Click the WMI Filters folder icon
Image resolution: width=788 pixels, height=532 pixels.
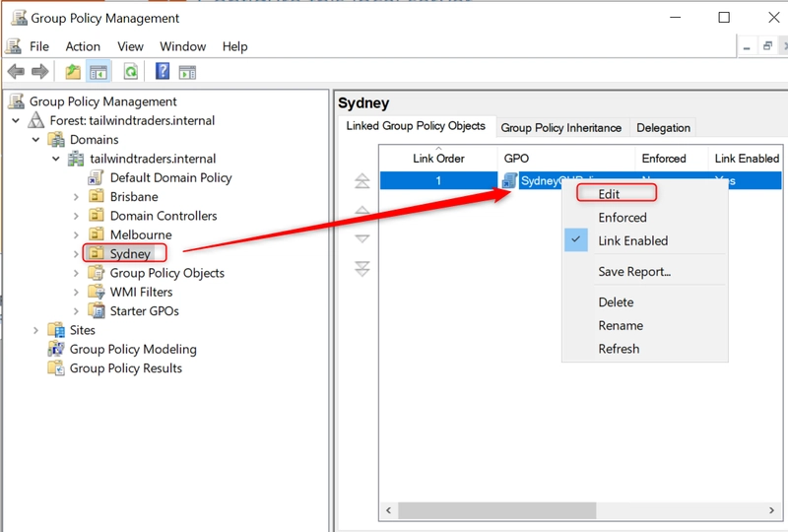(96, 292)
